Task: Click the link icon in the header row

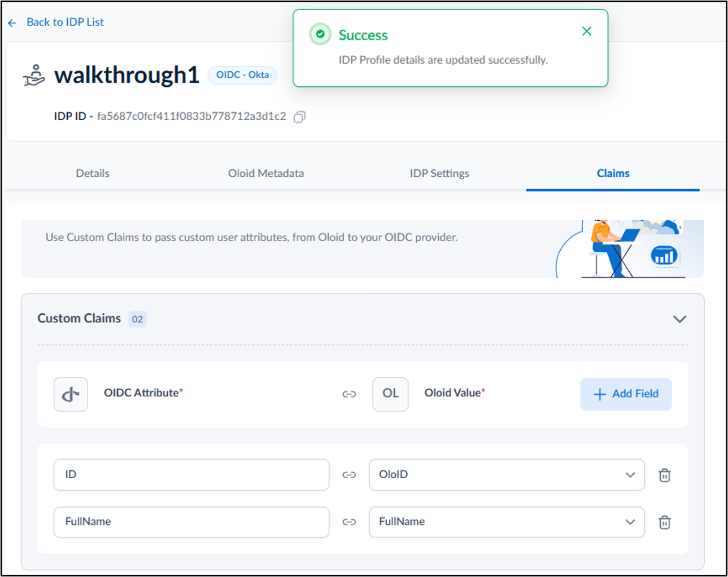Action: (x=349, y=394)
